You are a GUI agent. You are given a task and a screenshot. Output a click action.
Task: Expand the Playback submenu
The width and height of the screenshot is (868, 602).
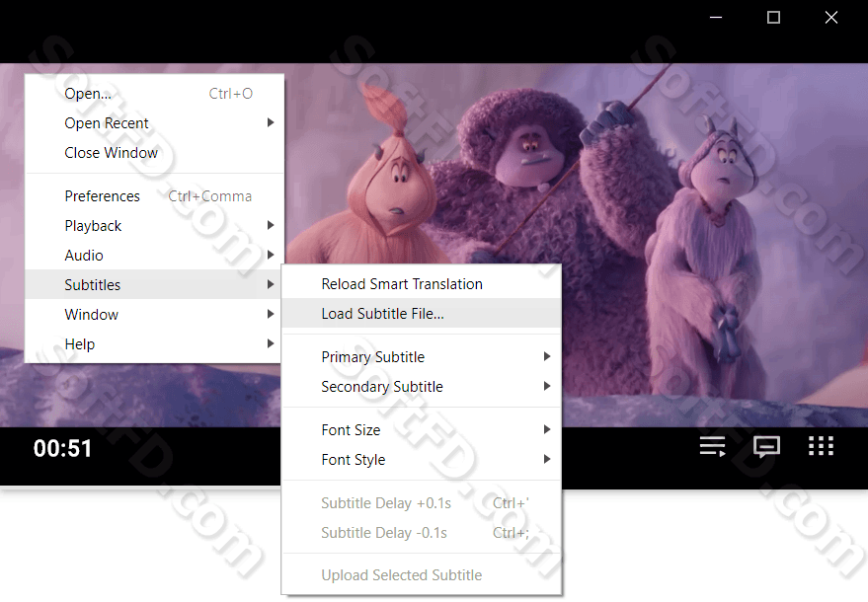click(x=155, y=226)
